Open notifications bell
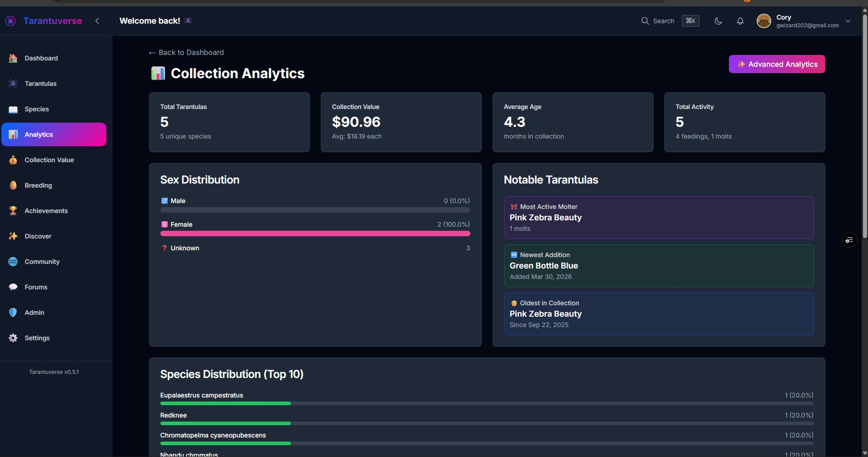The width and height of the screenshot is (868, 457). coord(740,21)
